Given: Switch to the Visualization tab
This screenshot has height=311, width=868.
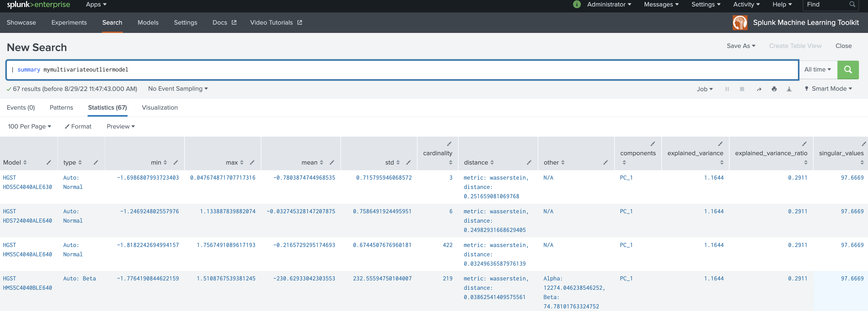Looking at the screenshot, I should pyautogui.click(x=160, y=108).
